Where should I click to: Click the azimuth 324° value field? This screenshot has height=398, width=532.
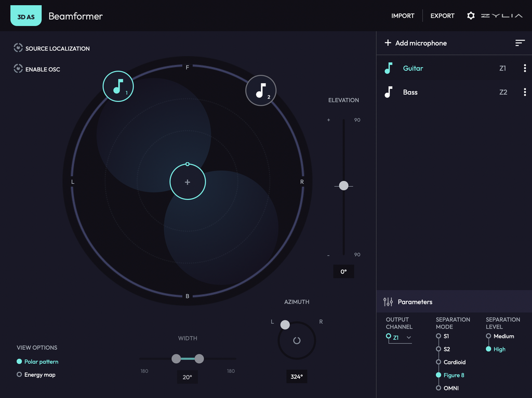(x=297, y=377)
